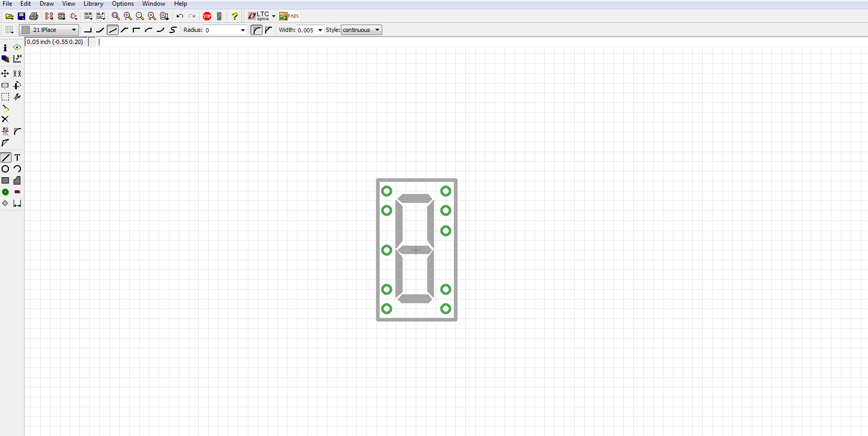The width and height of the screenshot is (868, 436).
Task: Select the Circle tool
Action: click(x=5, y=169)
